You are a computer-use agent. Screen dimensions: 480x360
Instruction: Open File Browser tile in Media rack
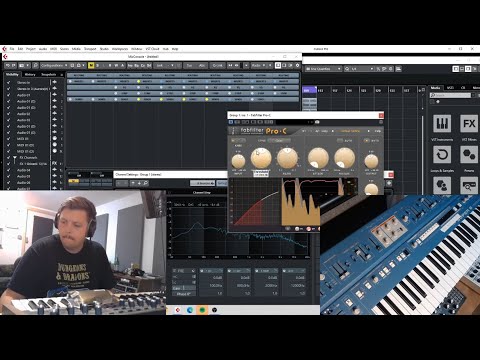[469, 185]
